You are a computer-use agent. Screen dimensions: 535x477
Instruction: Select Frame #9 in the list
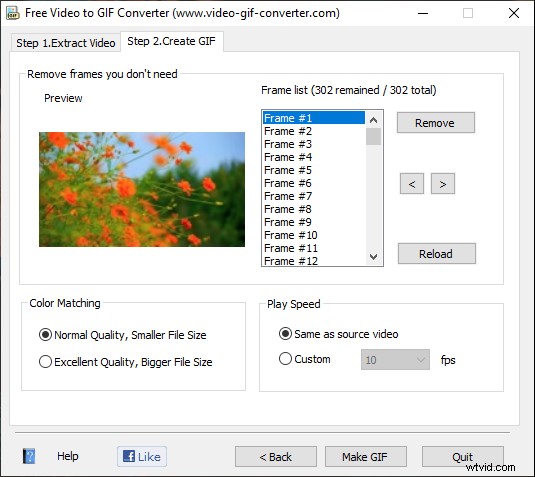(314, 222)
